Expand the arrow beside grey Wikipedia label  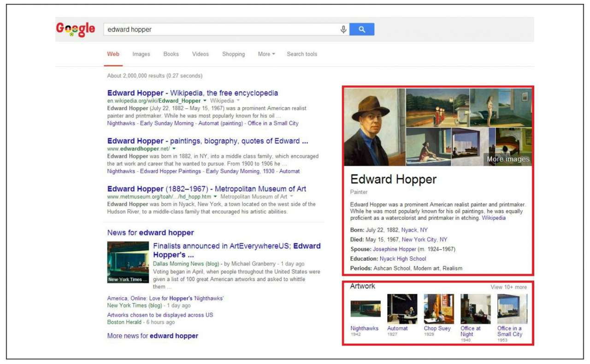coord(238,100)
